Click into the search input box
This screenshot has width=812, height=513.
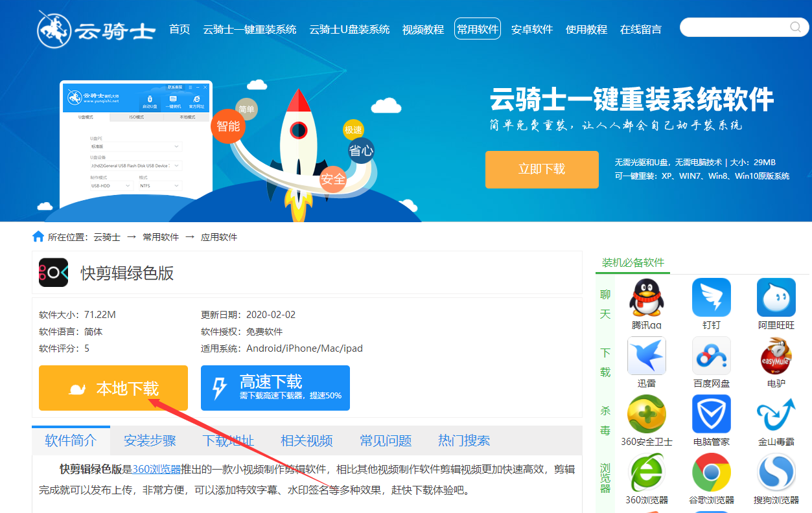734,27
